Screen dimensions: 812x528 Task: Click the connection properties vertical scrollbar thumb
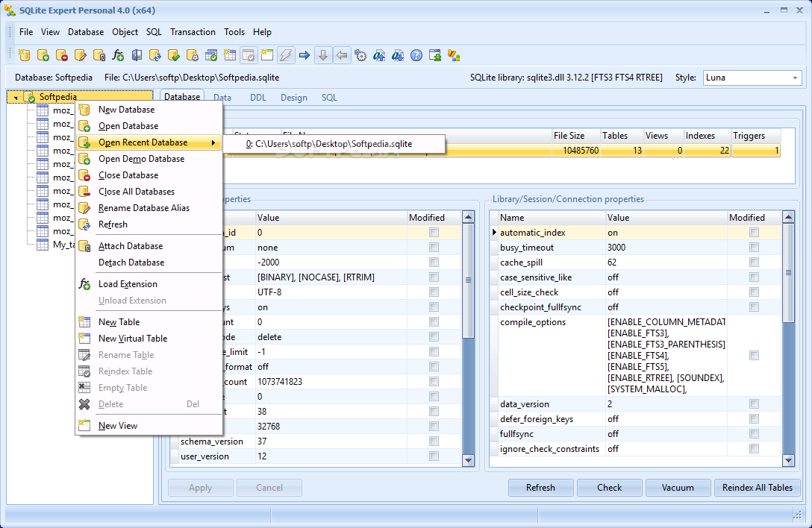click(788, 273)
